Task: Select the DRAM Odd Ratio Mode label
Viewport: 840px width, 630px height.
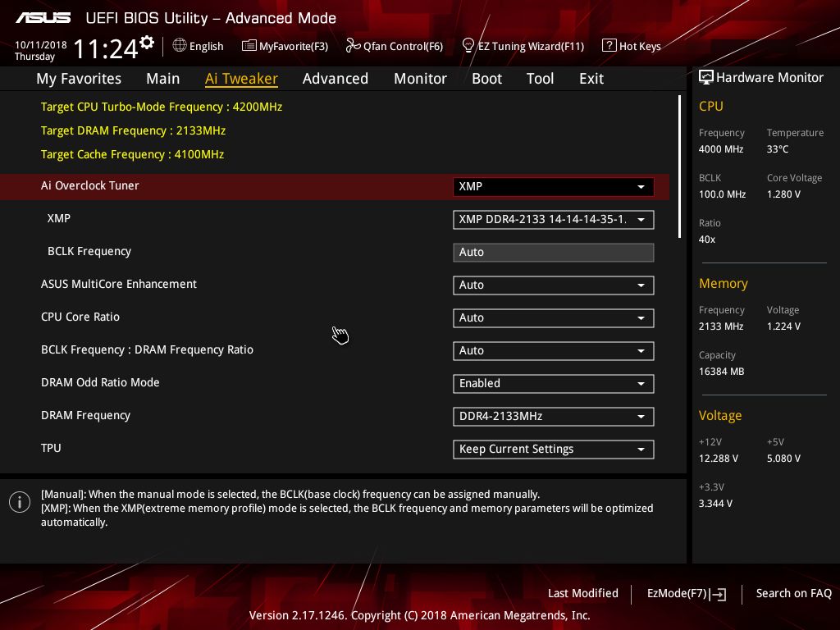Action: click(100, 382)
